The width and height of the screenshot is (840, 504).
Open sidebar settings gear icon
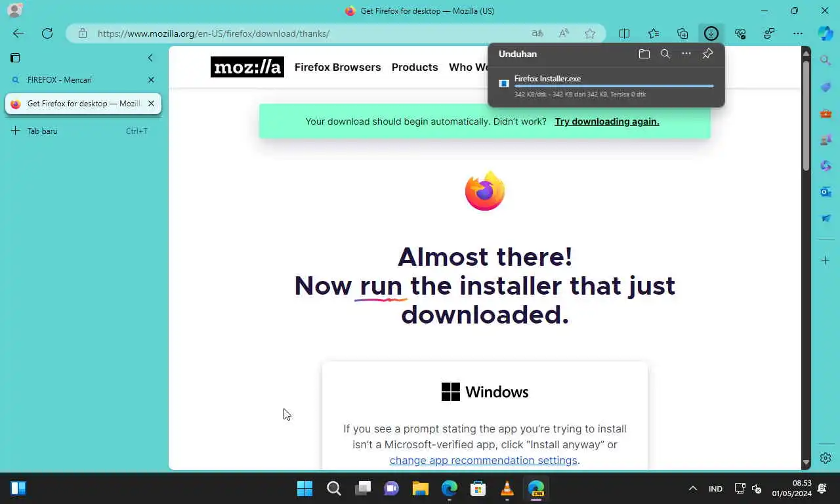pos(826,458)
